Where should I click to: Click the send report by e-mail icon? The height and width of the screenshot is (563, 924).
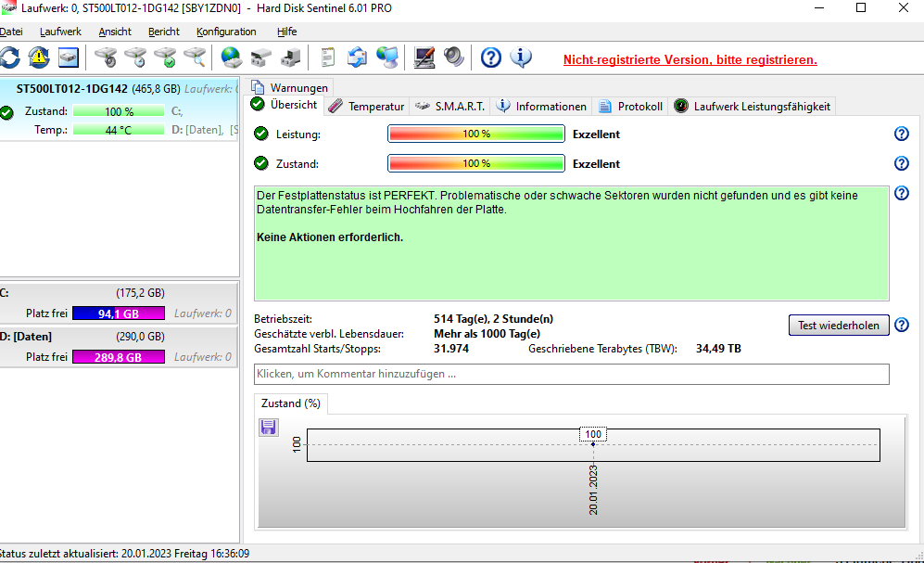[x=357, y=58]
